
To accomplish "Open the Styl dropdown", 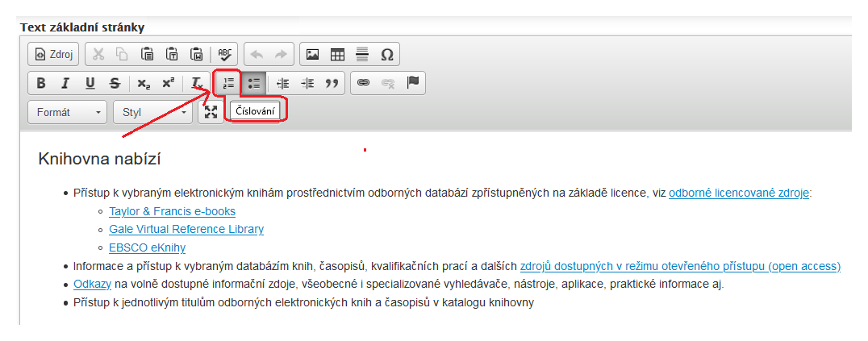I will click(152, 112).
